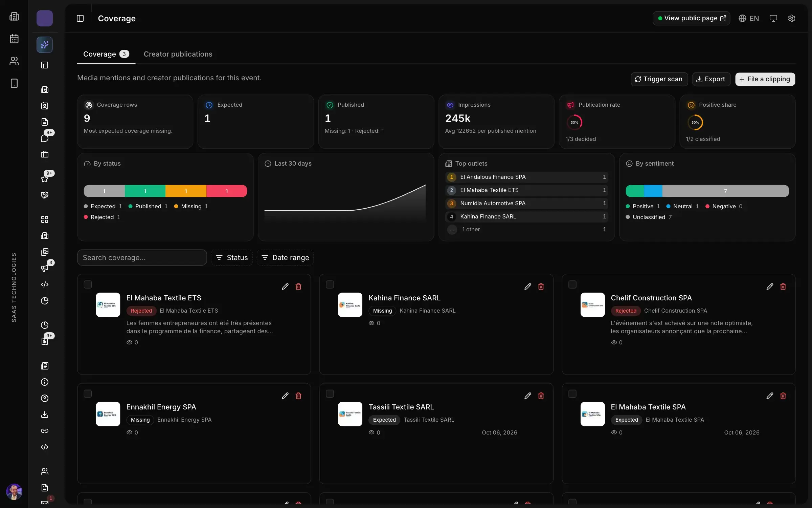Click the monitor display icon in header

coord(773,18)
